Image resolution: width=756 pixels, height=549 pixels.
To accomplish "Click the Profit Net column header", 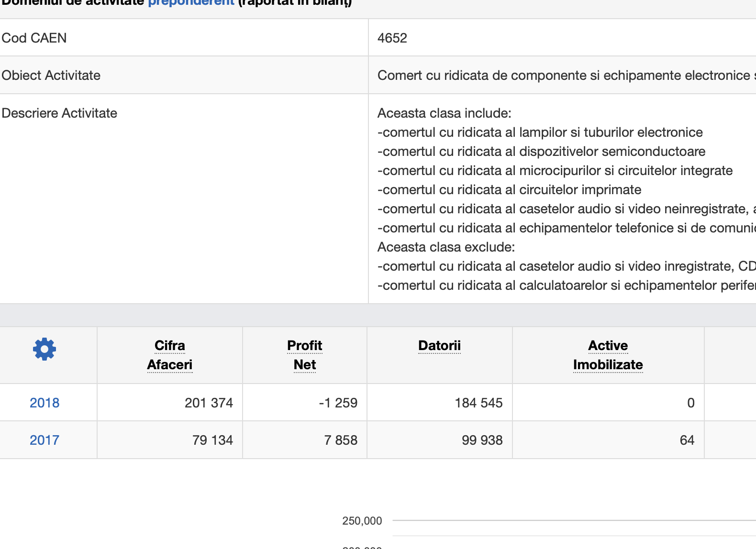I will (305, 355).
